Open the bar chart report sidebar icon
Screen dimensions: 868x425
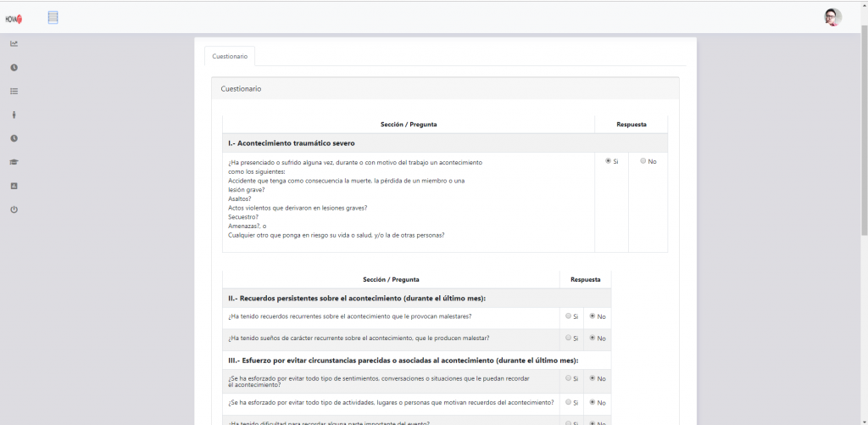click(x=14, y=186)
